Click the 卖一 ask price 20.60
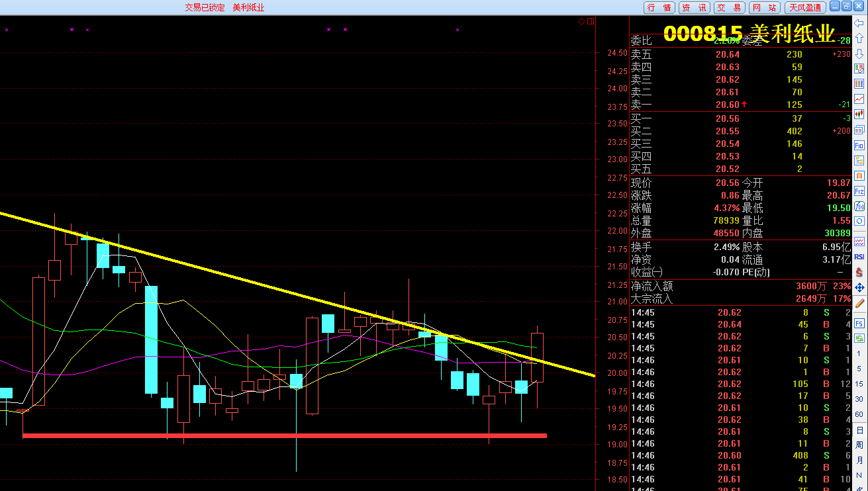The height and width of the screenshot is (491, 868). (728, 105)
